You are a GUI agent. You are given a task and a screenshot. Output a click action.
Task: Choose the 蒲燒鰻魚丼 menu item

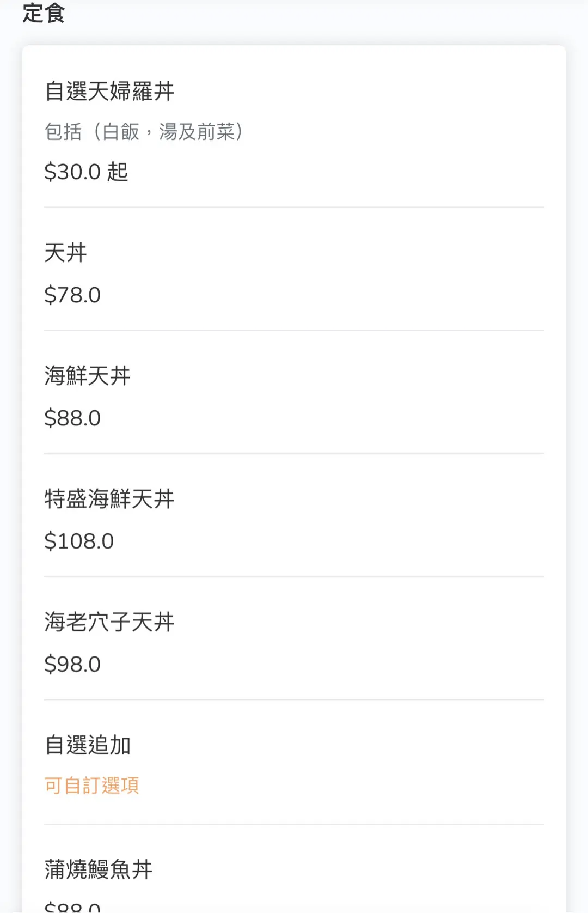click(x=98, y=869)
